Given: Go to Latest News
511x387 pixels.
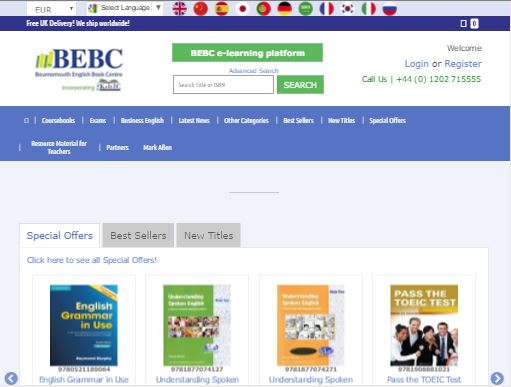Looking at the screenshot, I should coord(194,120).
